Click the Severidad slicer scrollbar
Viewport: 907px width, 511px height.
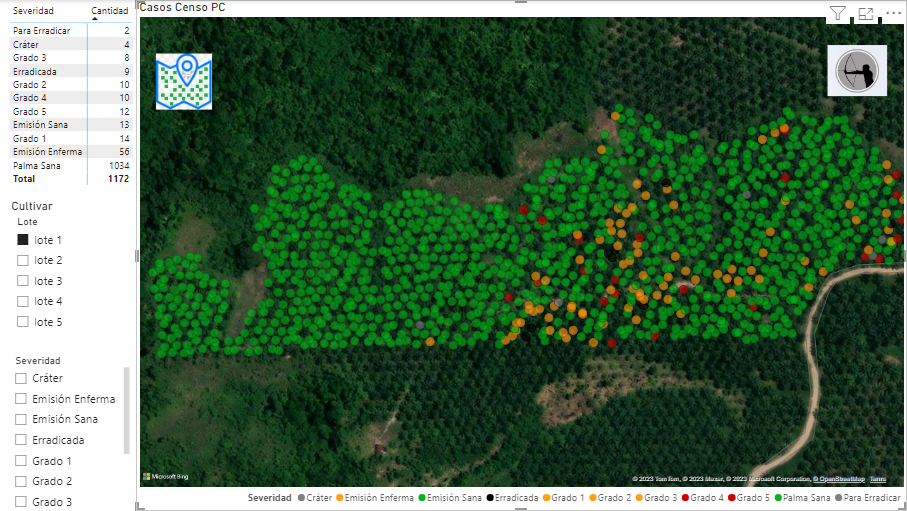(127, 410)
